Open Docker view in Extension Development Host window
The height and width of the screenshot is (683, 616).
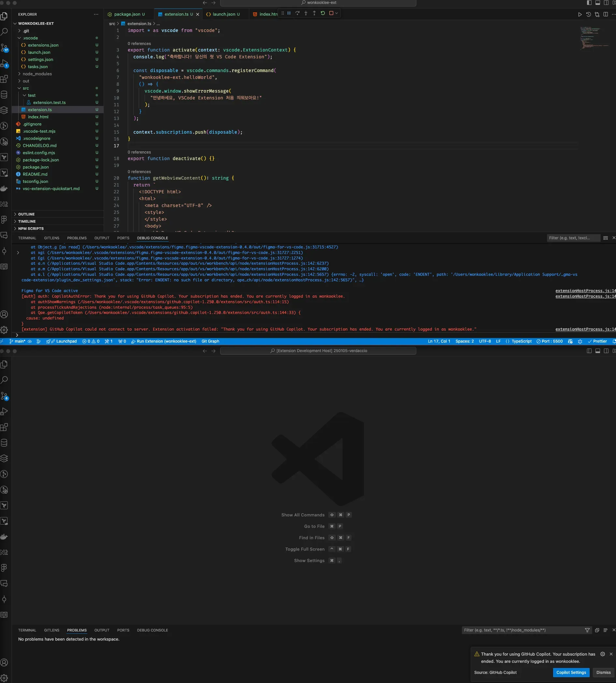tap(5, 537)
